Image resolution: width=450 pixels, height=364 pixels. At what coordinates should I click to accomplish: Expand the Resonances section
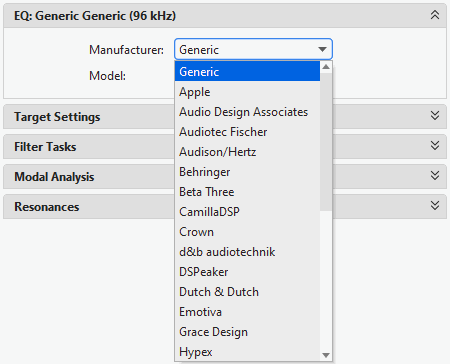[x=435, y=206]
